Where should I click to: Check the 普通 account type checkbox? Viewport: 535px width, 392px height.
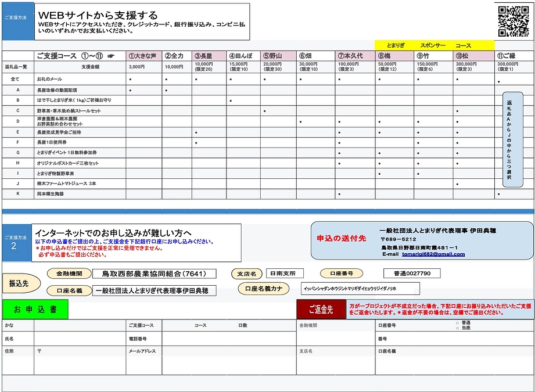(457, 323)
